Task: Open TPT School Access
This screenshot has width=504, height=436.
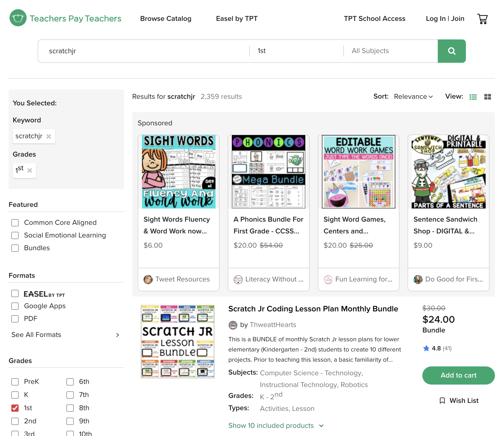Action: tap(374, 19)
